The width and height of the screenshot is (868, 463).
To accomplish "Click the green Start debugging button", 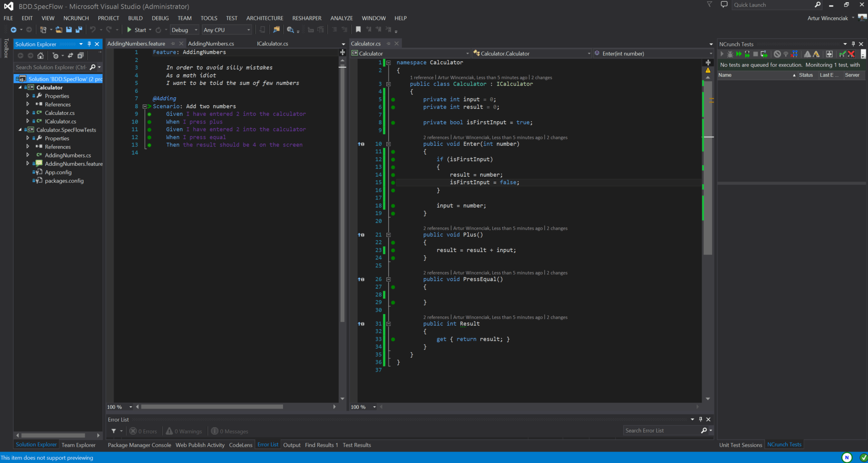I will point(130,30).
